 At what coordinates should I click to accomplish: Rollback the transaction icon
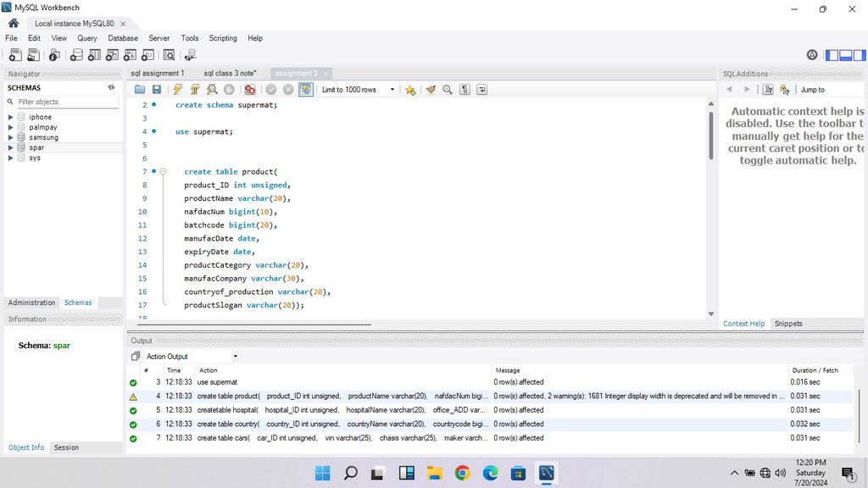[288, 90]
